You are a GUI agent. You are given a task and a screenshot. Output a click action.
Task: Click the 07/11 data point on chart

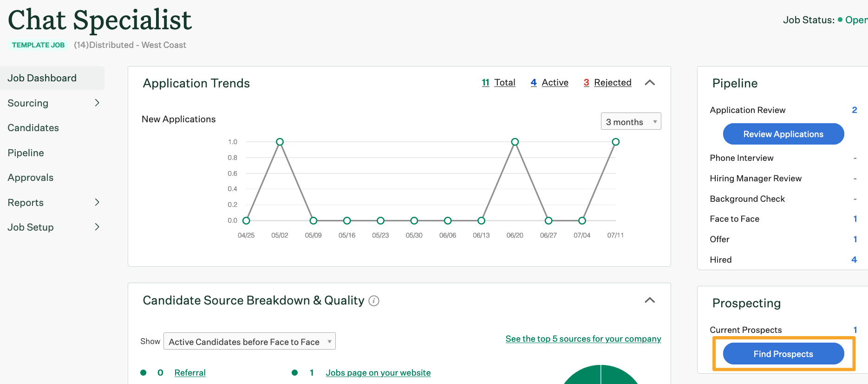pos(615,142)
